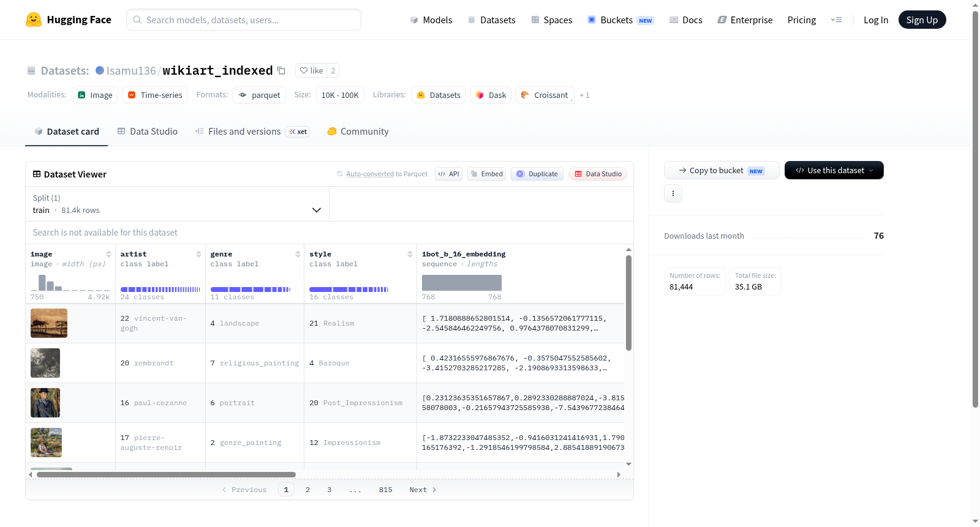Go to Pricing
This screenshot has height=527, width=980.
802,20
